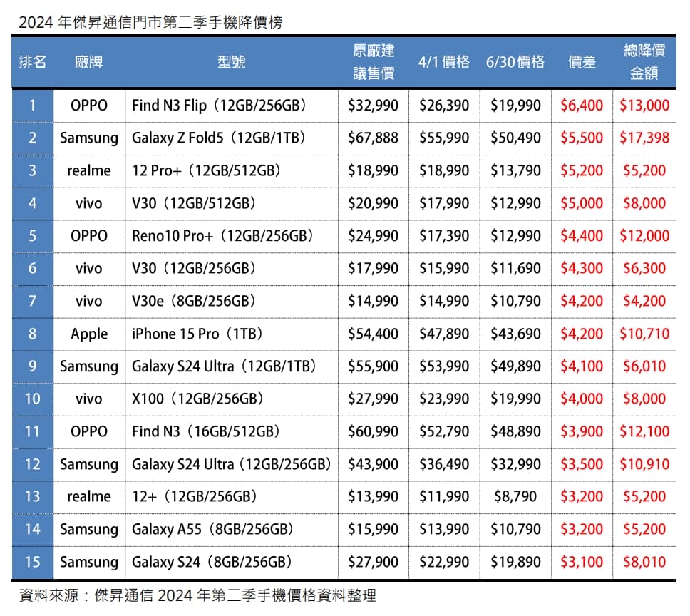Click the realme brand cell in row 3

(x=89, y=170)
